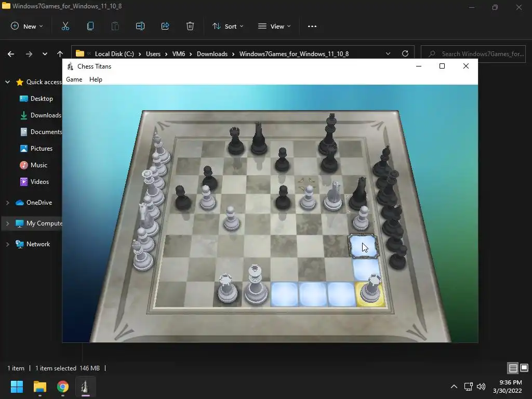Click the Paste icon in File Explorer toolbar

coord(115,26)
